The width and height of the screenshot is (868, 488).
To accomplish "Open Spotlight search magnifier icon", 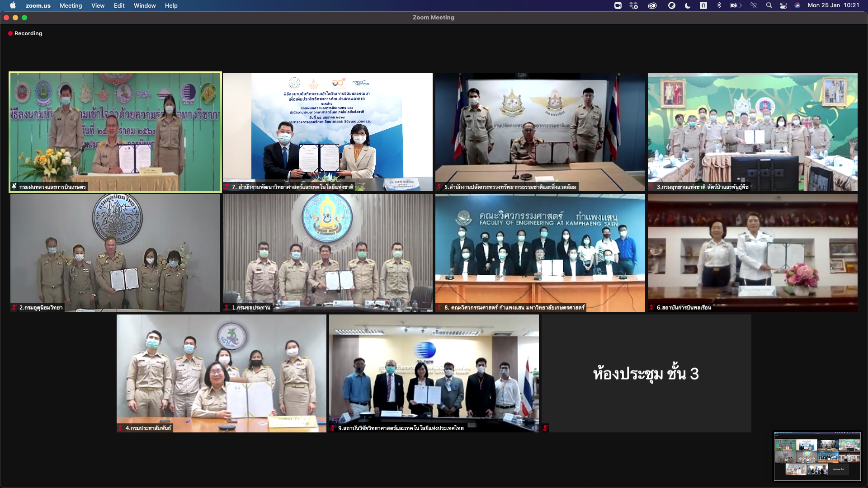I will tap(769, 5).
